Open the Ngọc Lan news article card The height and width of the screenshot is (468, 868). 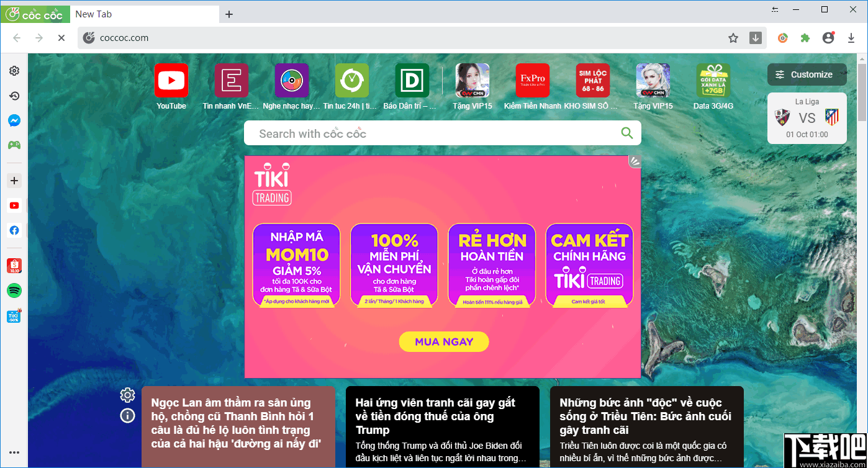tap(238, 427)
